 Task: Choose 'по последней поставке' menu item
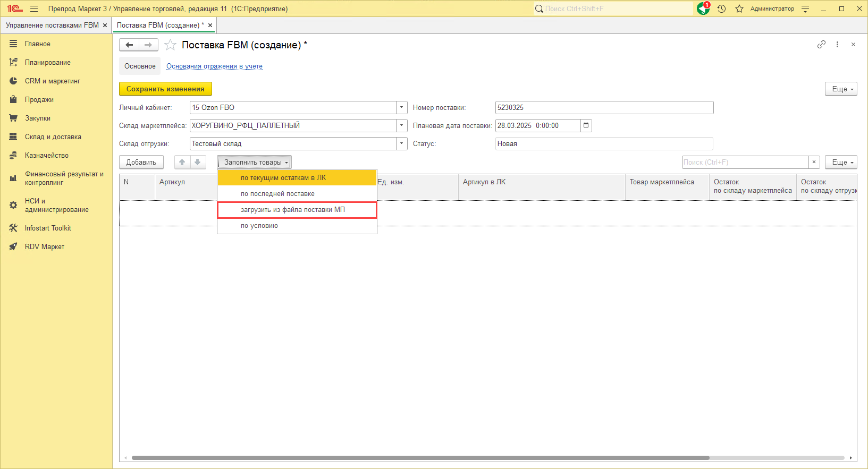click(x=277, y=194)
